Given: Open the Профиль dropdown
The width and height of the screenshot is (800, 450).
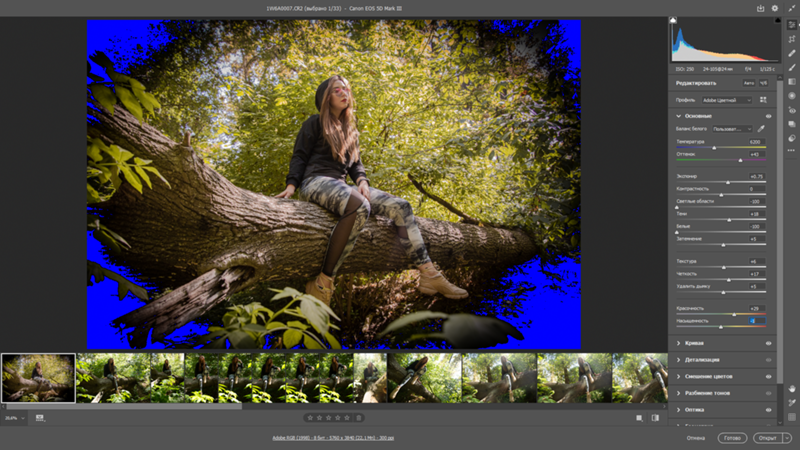Looking at the screenshot, I should pyautogui.click(x=727, y=100).
